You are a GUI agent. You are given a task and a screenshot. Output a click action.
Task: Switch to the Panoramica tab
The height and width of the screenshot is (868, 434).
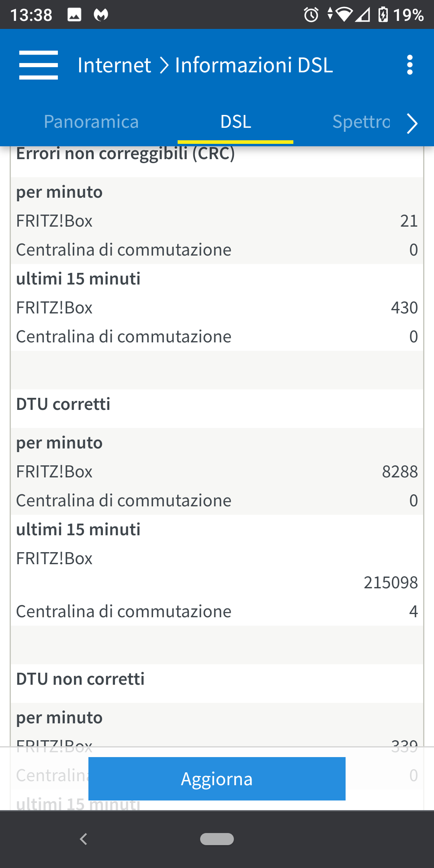pyautogui.click(x=91, y=122)
